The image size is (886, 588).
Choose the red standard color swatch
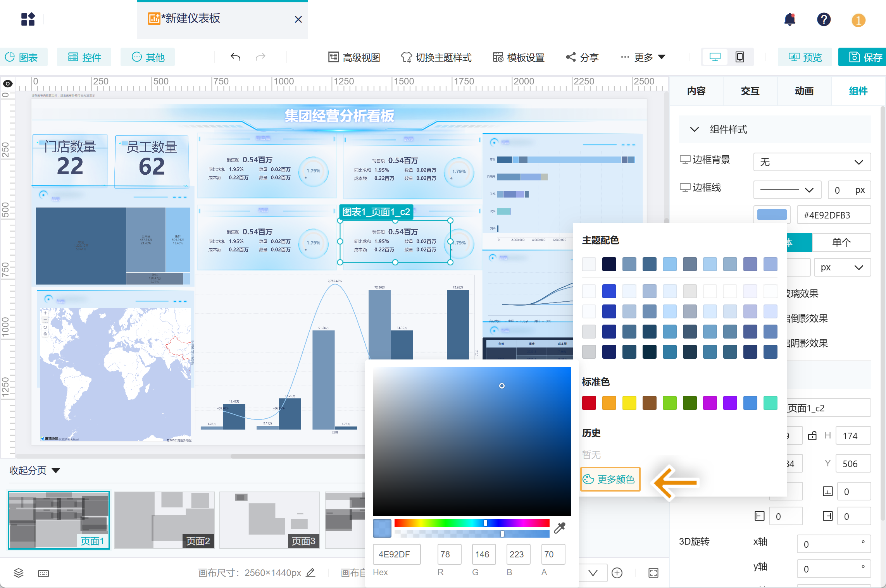[x=589, y=402]
